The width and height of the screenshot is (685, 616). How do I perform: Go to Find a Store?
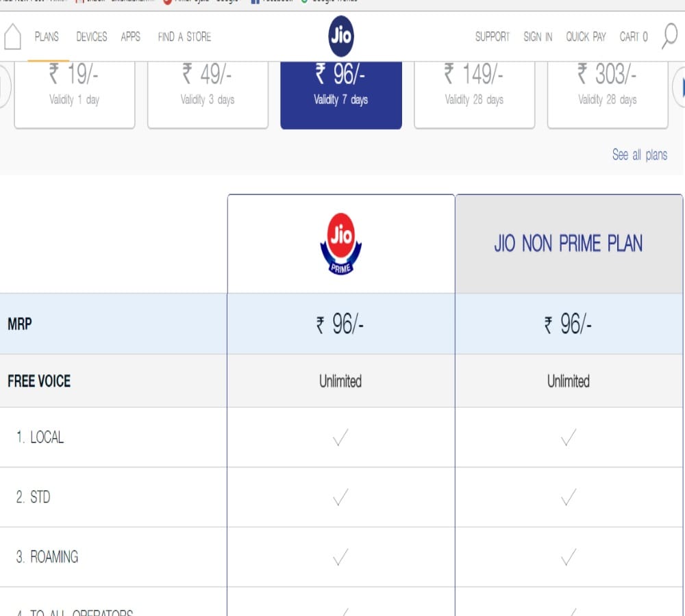184,37
